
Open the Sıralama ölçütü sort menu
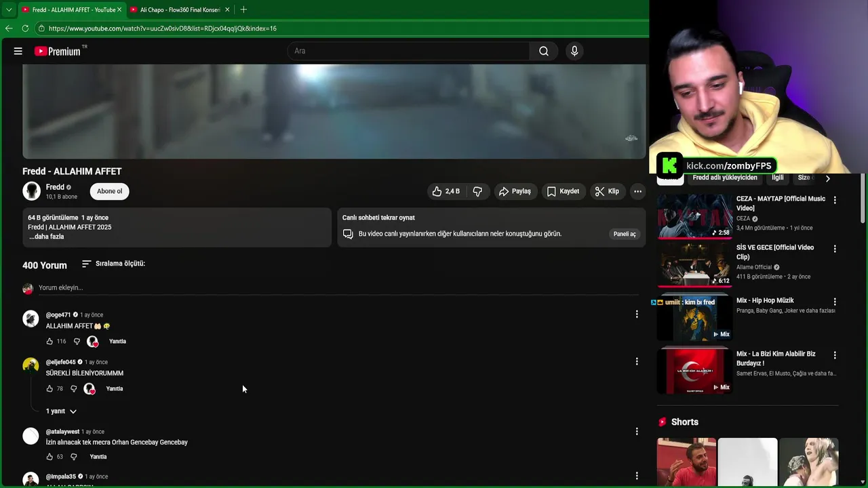pos(113,264)
